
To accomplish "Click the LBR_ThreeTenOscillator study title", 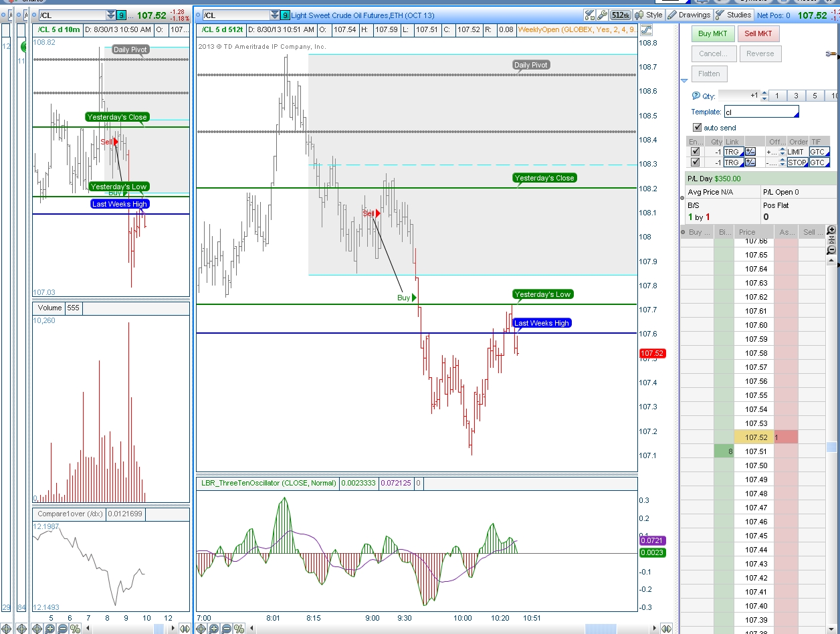I will [x=268, y=483].
